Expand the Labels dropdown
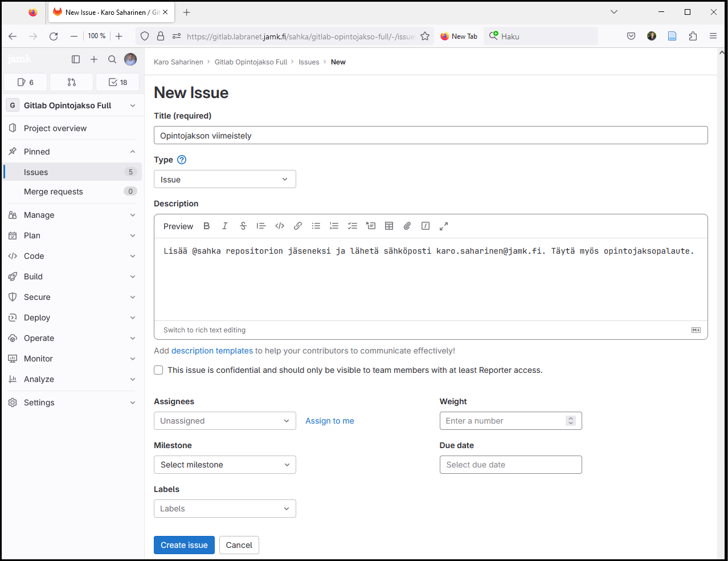The image size is (728, 561). pos(224,509)
